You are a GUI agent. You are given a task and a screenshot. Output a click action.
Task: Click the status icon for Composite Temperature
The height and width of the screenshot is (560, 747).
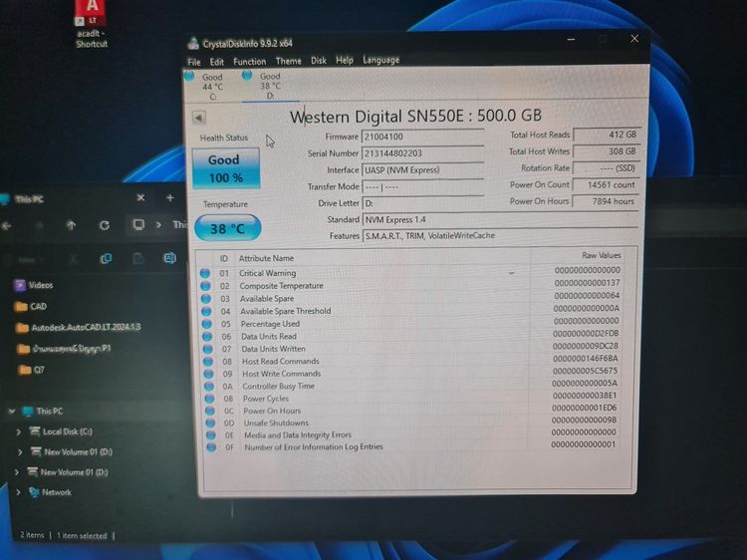(205, 286)
